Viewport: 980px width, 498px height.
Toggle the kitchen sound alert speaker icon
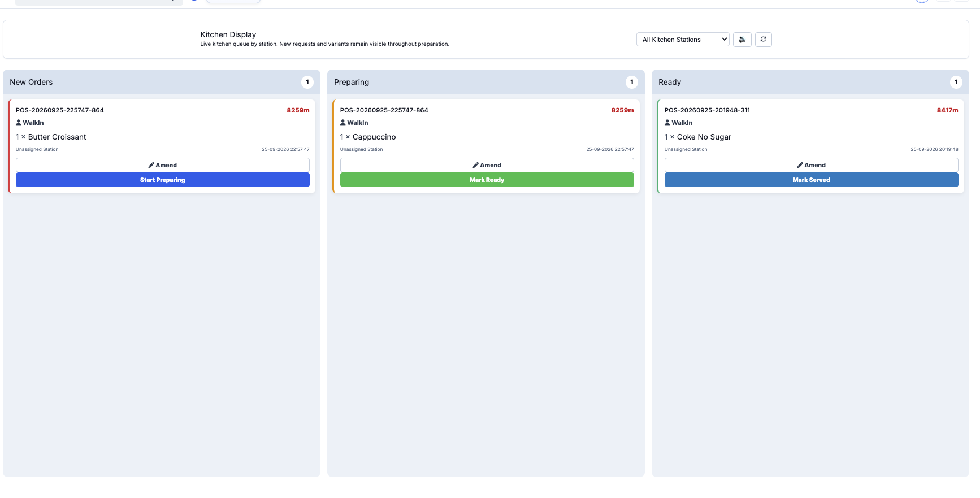pyautogui.click(x=742, y=40)
